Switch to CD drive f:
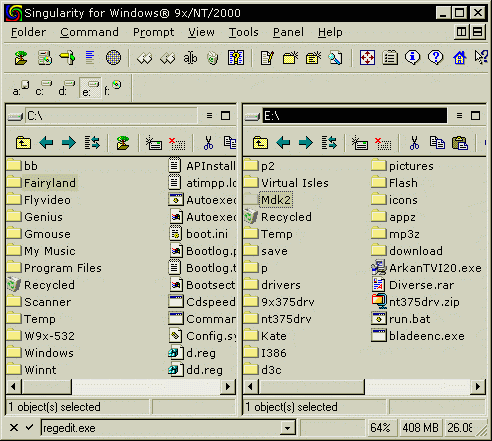The image size is (492, 441). [x=113, y=88]
